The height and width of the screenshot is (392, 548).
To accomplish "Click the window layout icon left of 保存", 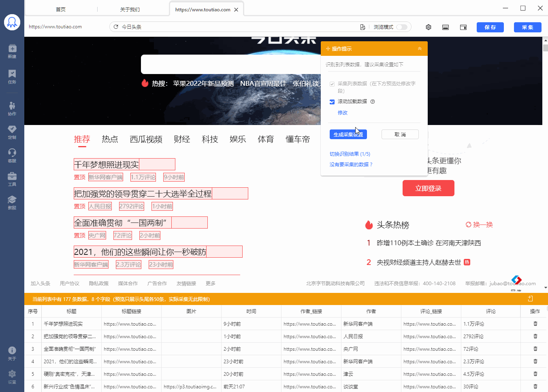I will click(x=463, y=27).
